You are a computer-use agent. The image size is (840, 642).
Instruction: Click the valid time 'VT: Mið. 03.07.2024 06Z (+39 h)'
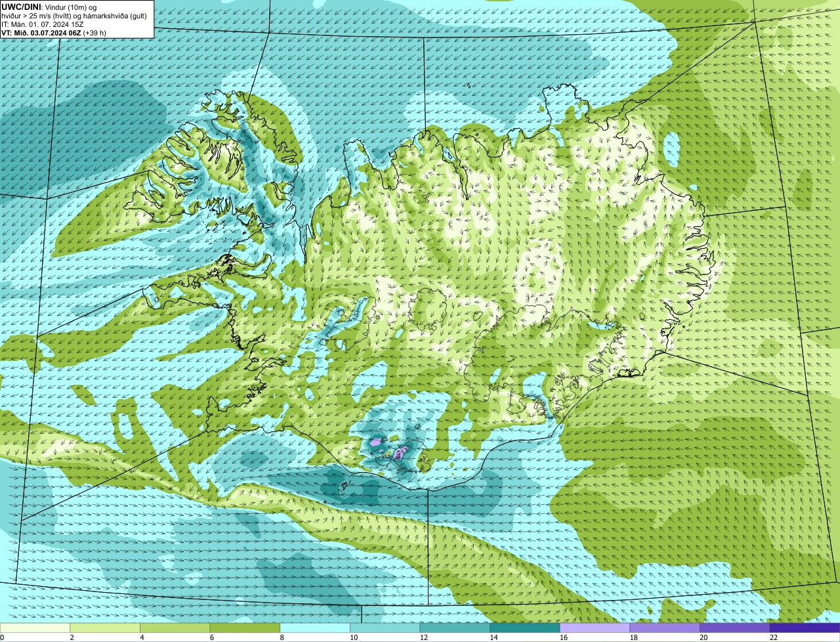click(54, 32)
